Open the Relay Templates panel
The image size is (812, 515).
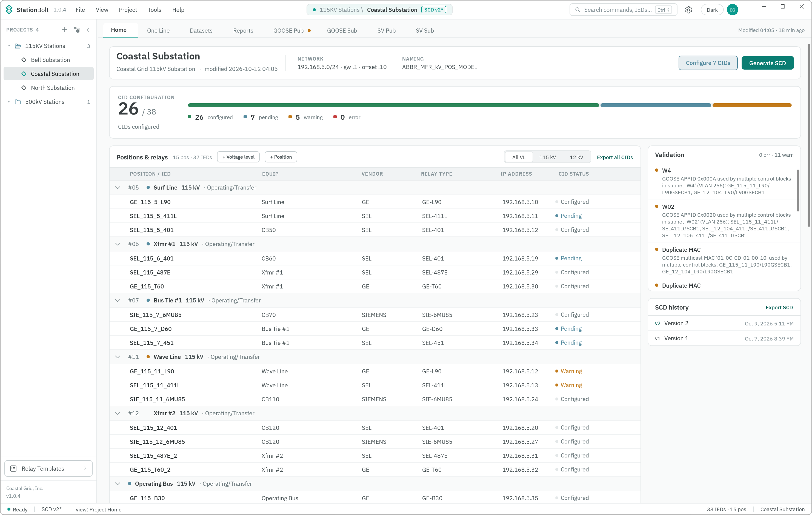[x=48, y=468]
